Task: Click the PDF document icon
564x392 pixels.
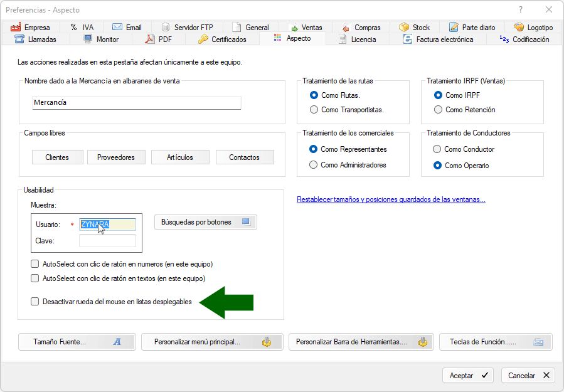Action: click(x=150, y=39)
